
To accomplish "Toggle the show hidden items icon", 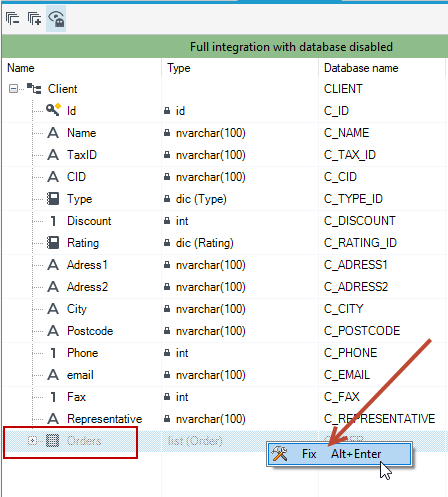I will click(56, 19).
